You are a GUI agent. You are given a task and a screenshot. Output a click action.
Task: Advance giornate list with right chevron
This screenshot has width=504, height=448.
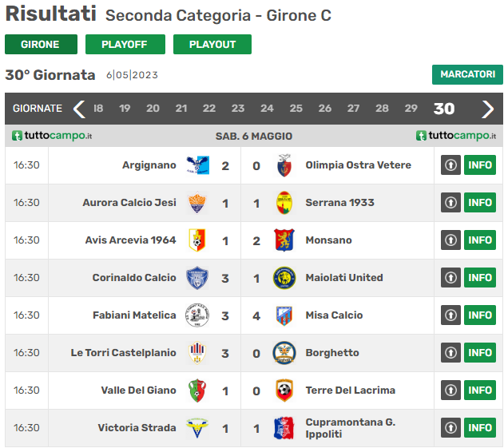coord(487,109)
